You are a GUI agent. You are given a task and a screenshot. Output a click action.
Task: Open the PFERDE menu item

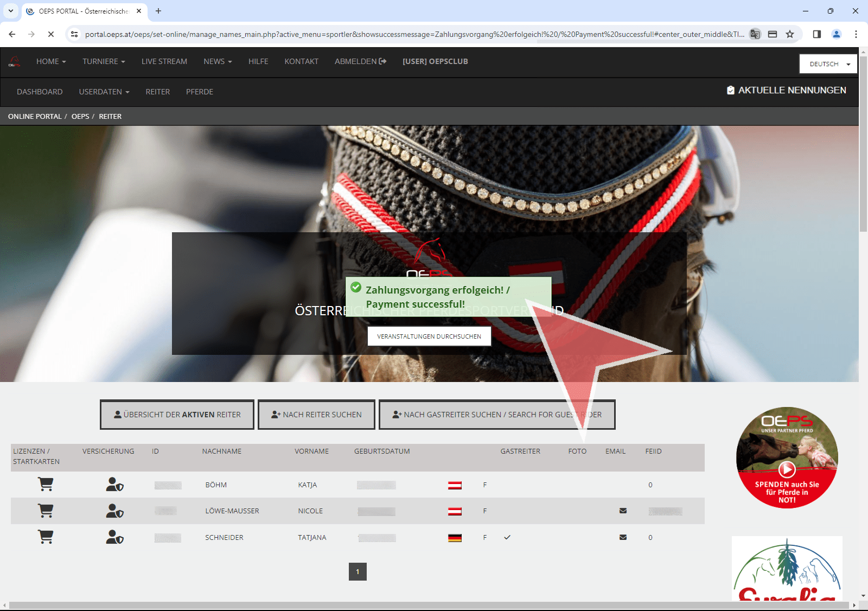(200, 92)
